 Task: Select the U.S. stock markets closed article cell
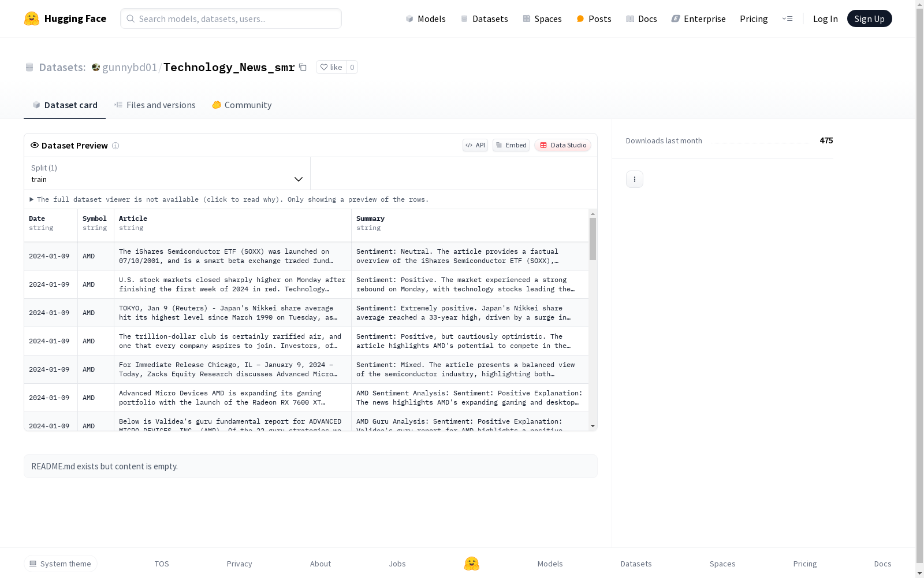[x=233, y=284]
